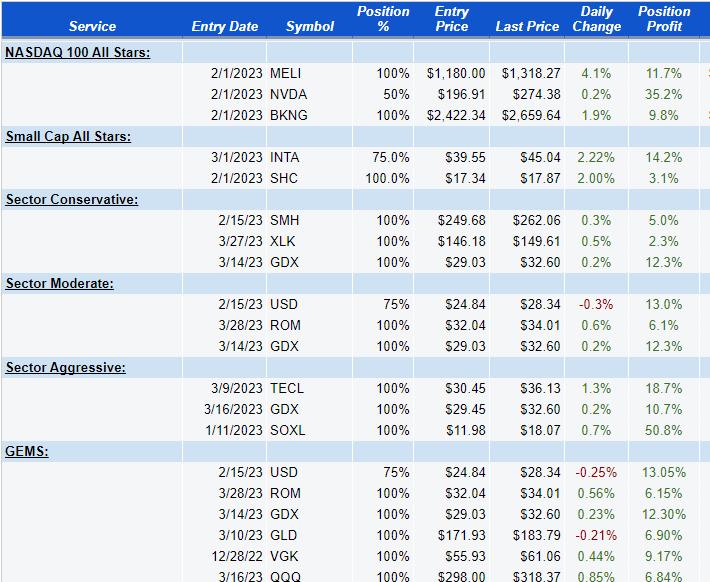Image resolution: width=710 pixels, height=582 pixels.
Task: Click the Sector Conservative heading
Action: (72, 199)
